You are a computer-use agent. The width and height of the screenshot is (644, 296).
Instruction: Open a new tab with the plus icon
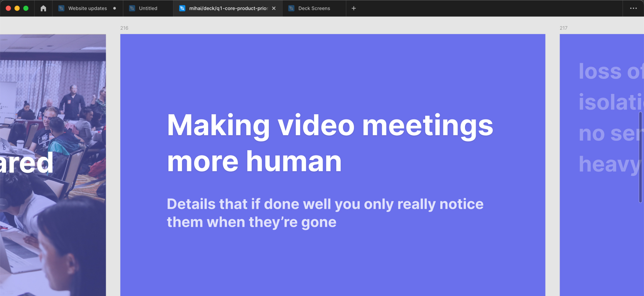[x=354, y=8]
